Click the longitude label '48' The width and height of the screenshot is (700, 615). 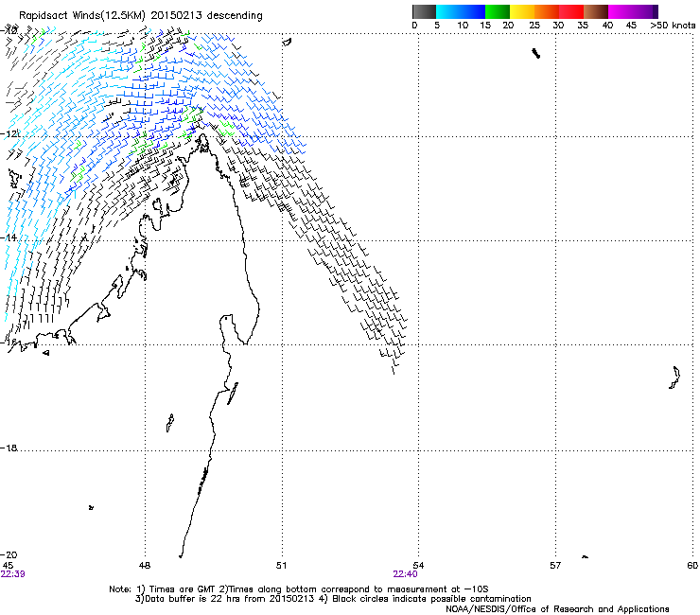145,566
